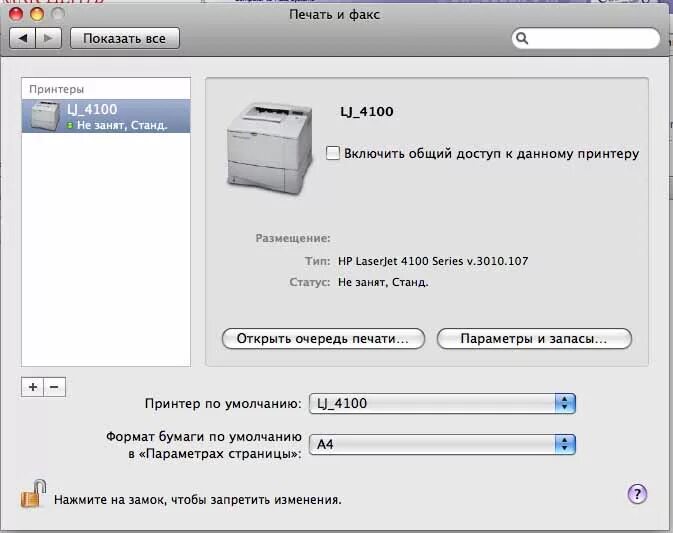673x533 pixels.
Task: Close the window with the red button
Action: pos(16,14)
